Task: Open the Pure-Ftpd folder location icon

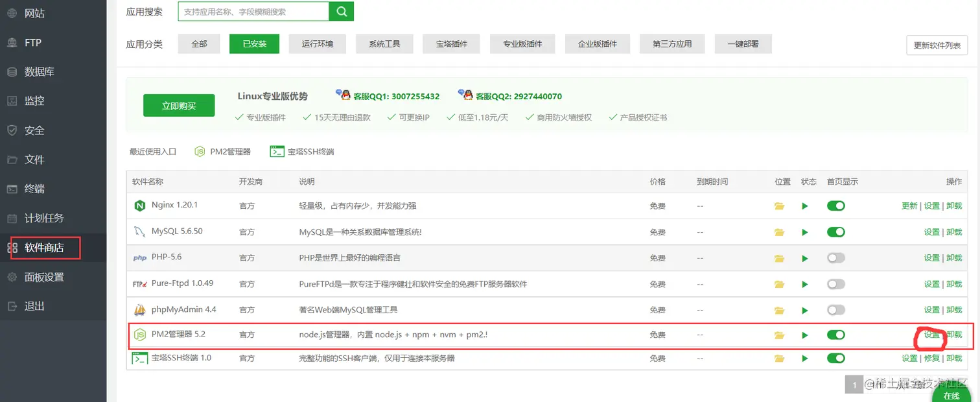Action: (x=779, y=284)
